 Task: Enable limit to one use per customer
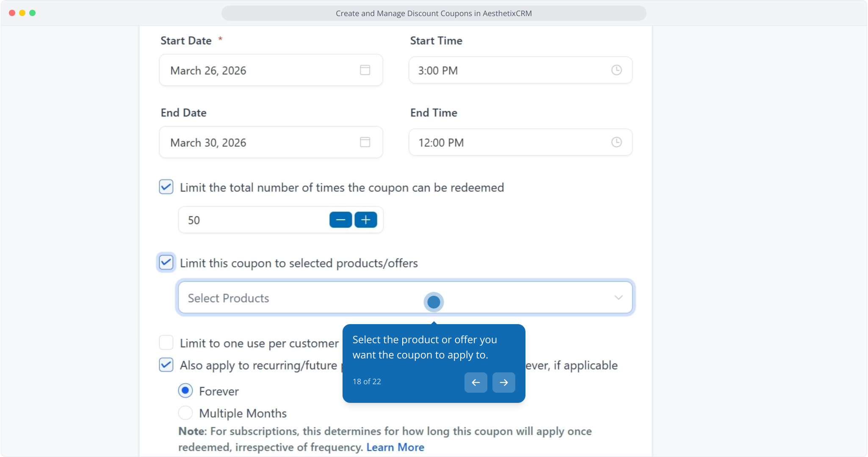166,343
